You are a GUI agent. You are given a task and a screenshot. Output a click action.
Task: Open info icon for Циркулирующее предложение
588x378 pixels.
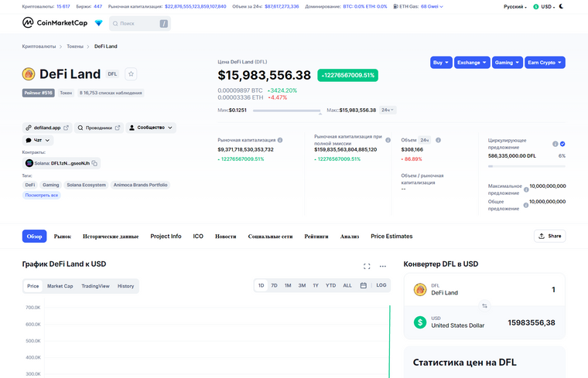coord(555,144)
